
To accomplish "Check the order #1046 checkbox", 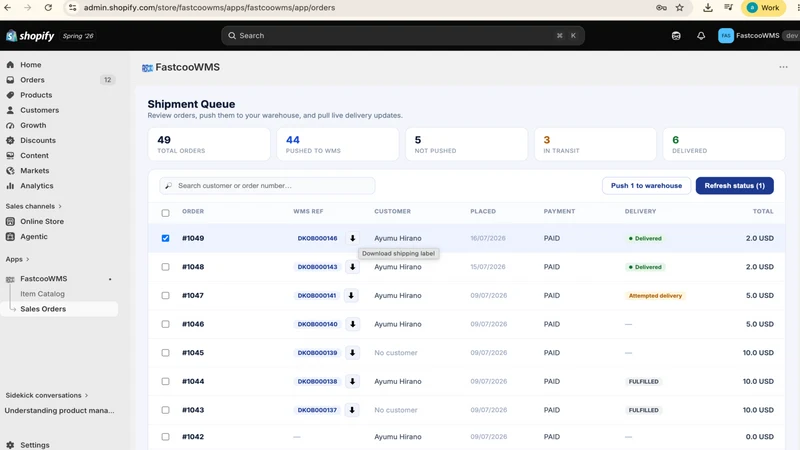I will [x=165, y=324].
